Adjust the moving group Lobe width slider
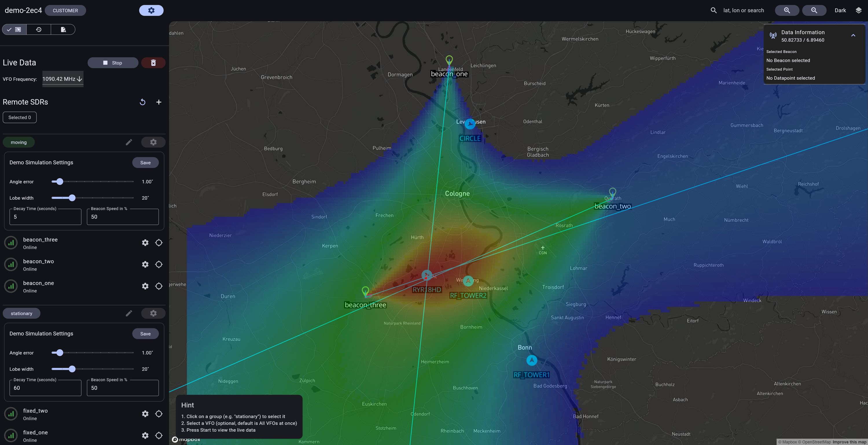The height and width of the screenshot is (445, 868). tap(72, 198)
